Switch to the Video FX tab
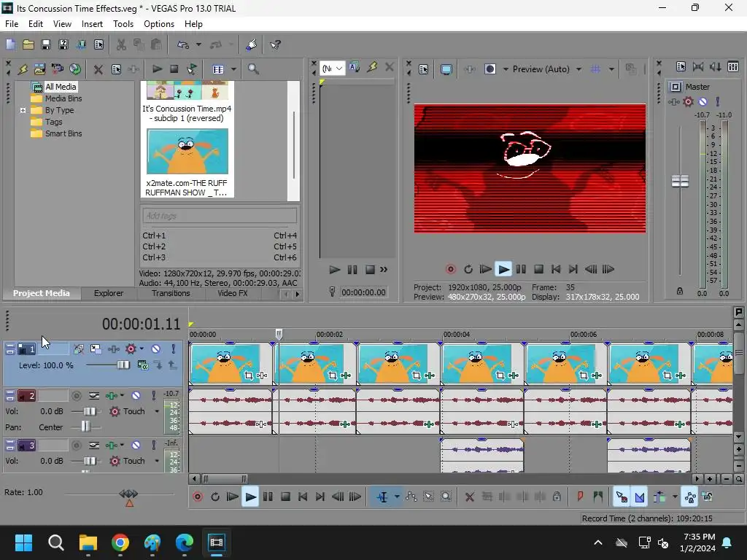The height and width of the screenshot is (560, 747). tap(233, 293)
